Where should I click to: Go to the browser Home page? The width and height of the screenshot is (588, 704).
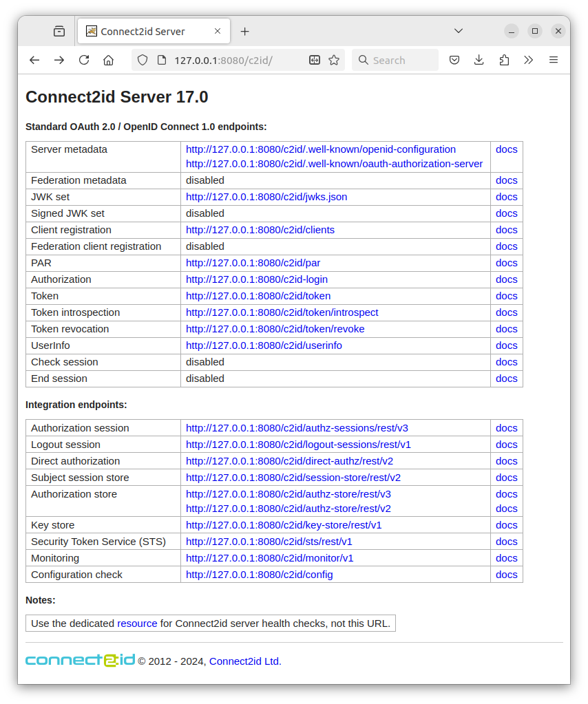click(108, 60)
